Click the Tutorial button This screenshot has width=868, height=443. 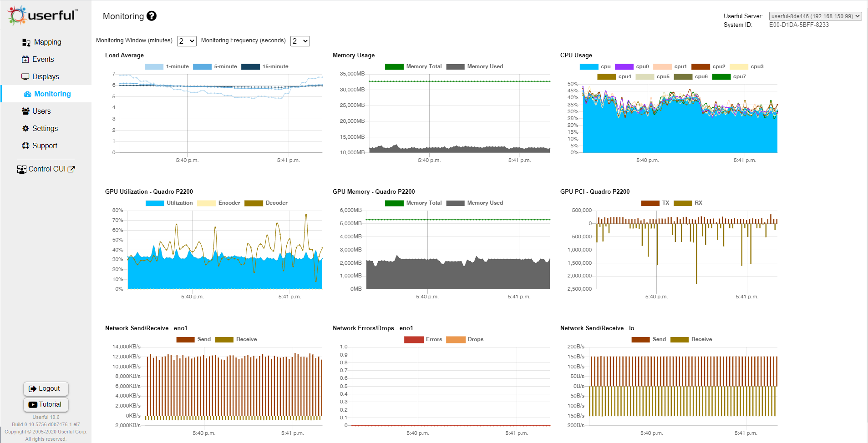coord(46,405)
